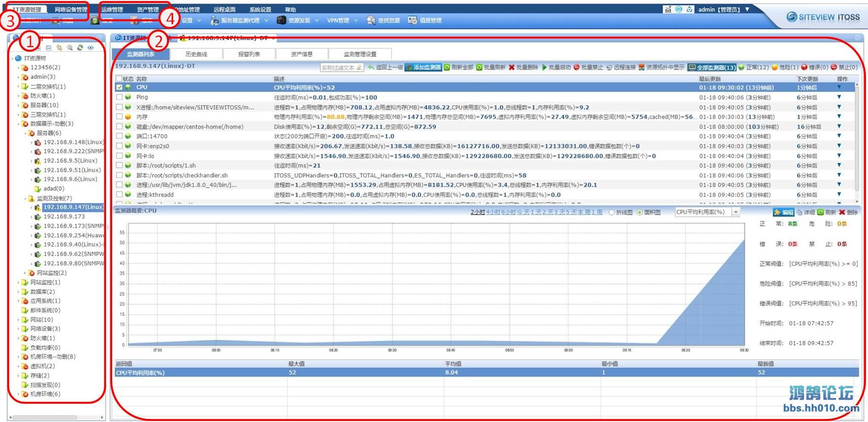Click the 批量刷新 batch refresh button
This screenshot has width=868, height=422.
tap(491, 67)
